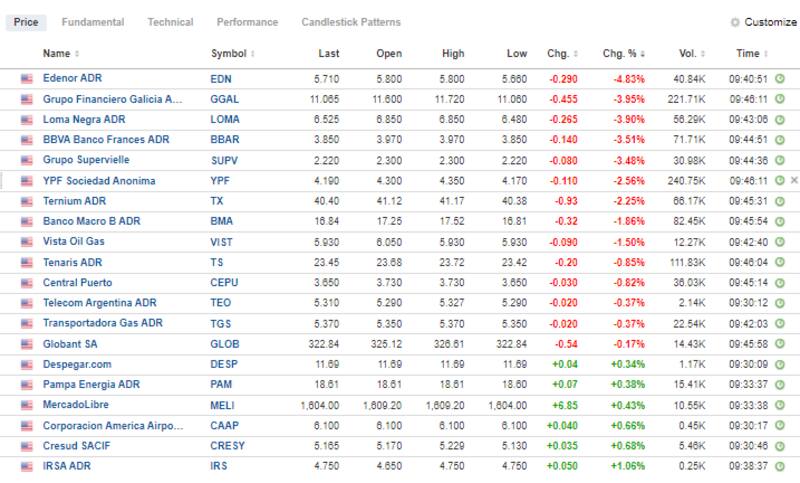Click the green clock icon for Edenor ADR

(780, 78)
